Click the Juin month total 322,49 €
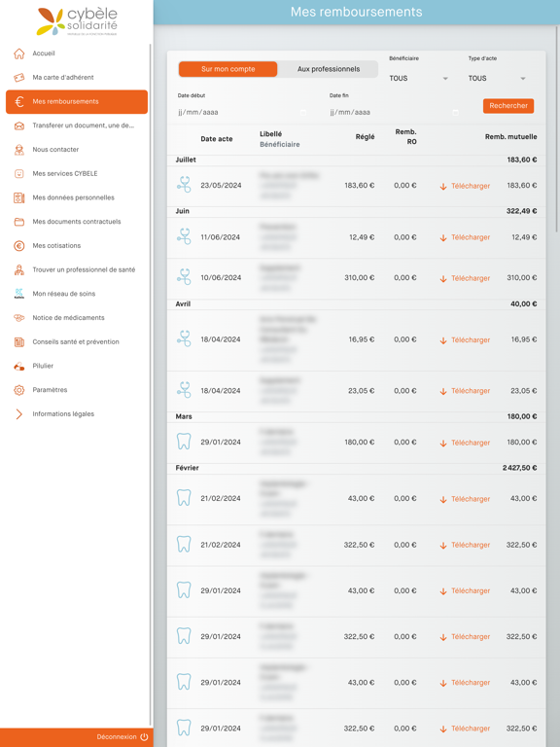560x747 pixels. 521,211
